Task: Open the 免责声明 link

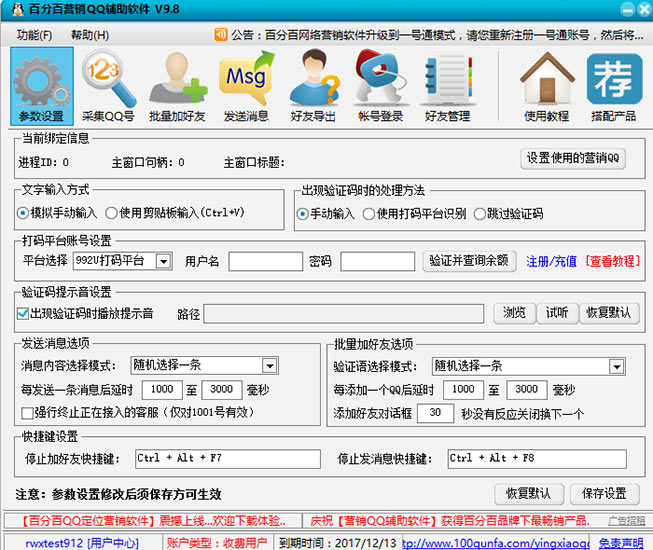Action: pos(621,543)
